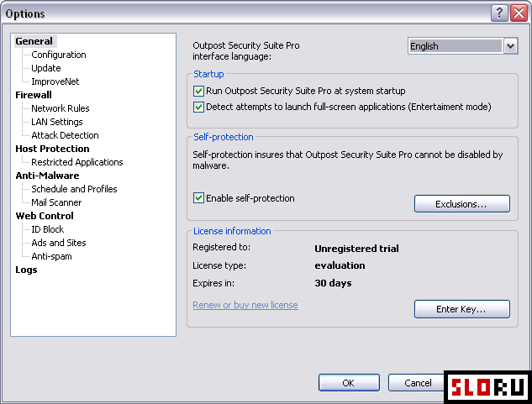Toggle Entertainment mode detection checkbox
Image resolution: width=532 pixels, height=404 pixels.
pos(198,107)
